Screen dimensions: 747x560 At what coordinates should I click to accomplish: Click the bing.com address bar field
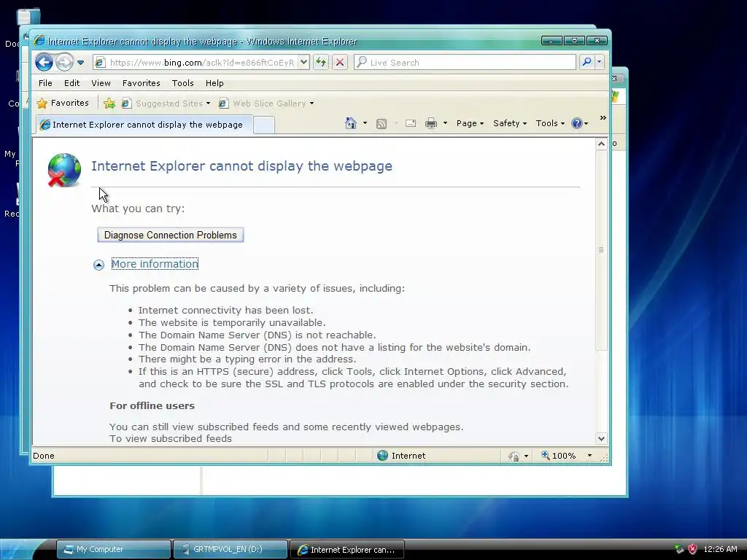201,63
